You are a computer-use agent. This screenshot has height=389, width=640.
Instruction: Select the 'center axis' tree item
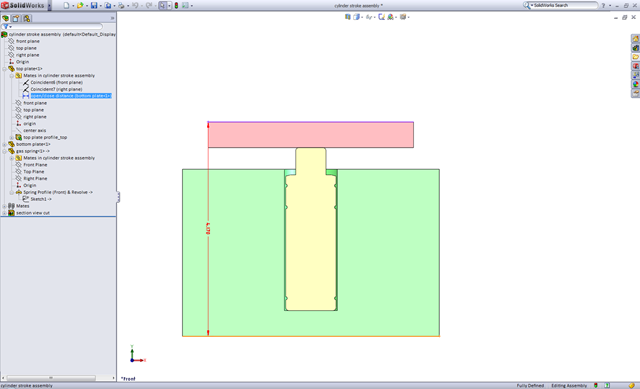(34, 131)
